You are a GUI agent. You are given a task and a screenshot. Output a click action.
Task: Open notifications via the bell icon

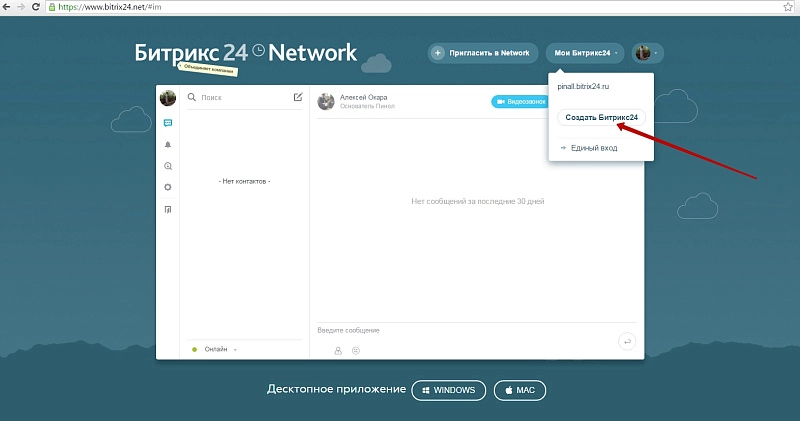click(168, 145)
